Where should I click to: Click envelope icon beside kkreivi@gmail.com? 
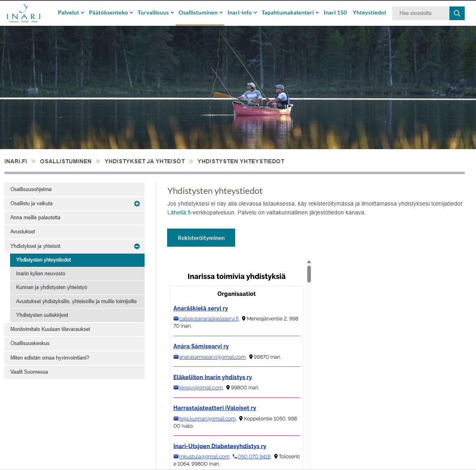point(176,388)
